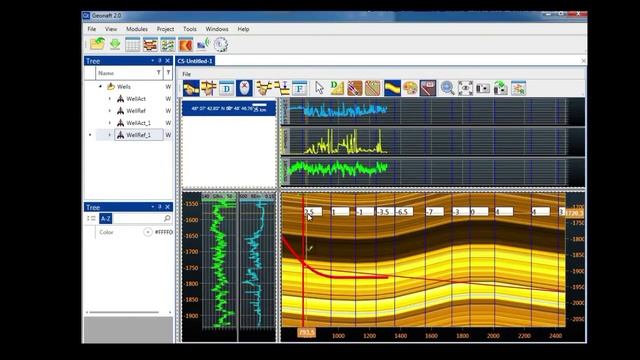Click the coordinates header in map panel

pyautogui.click(x=229, y=109)
